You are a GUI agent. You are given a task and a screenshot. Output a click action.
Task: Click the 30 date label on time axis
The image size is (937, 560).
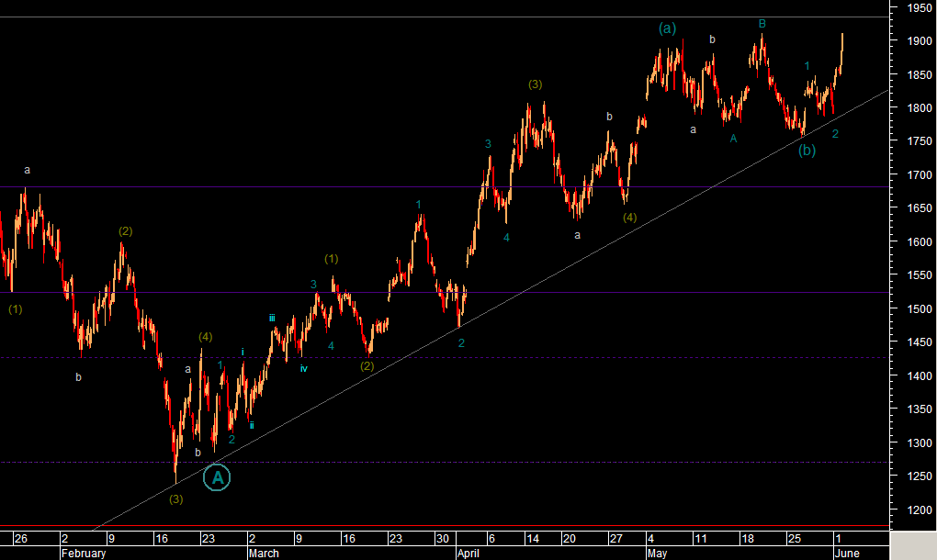pos(442,539)
